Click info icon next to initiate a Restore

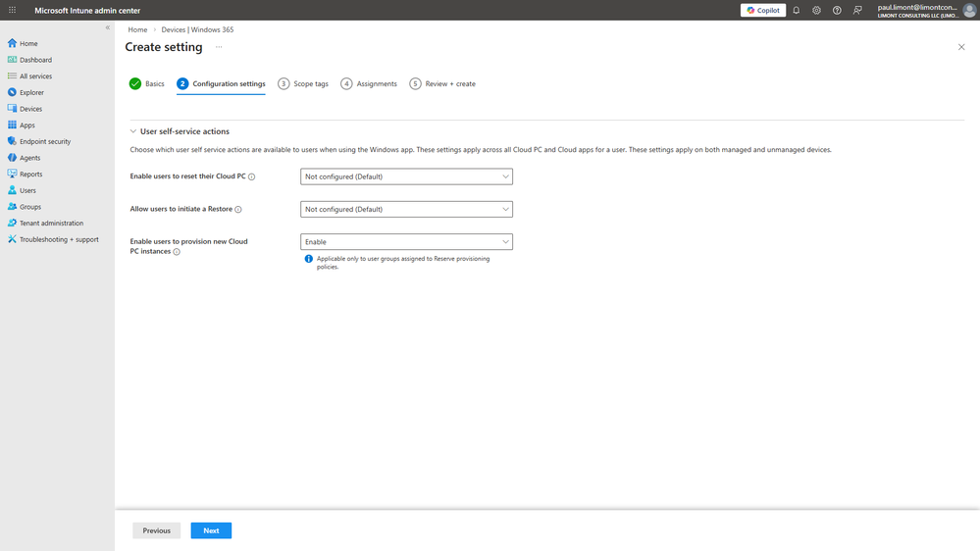[238, 209]
